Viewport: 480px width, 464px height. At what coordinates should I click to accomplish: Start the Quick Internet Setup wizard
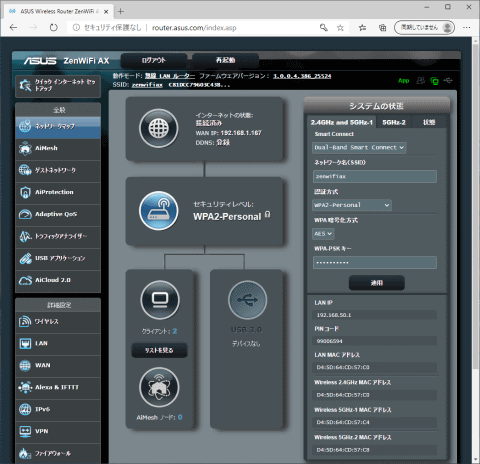58,86
